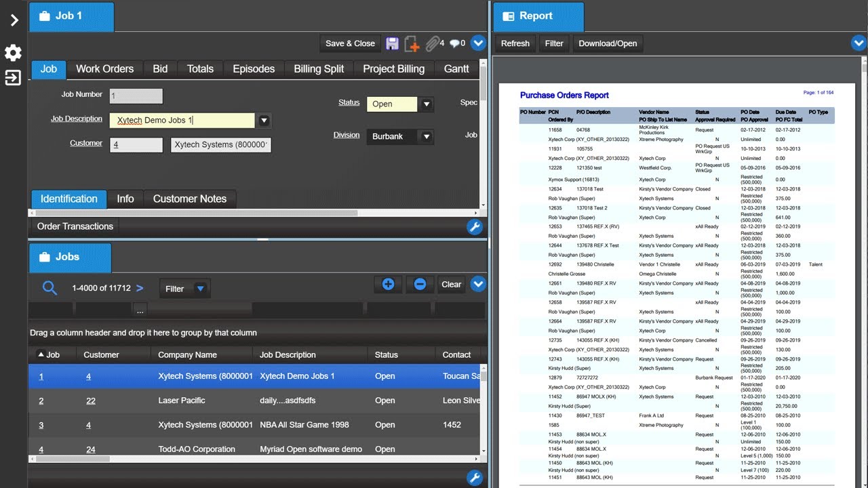
Task: Click the Order Transactions button
Action: click(x=75, y=226)
